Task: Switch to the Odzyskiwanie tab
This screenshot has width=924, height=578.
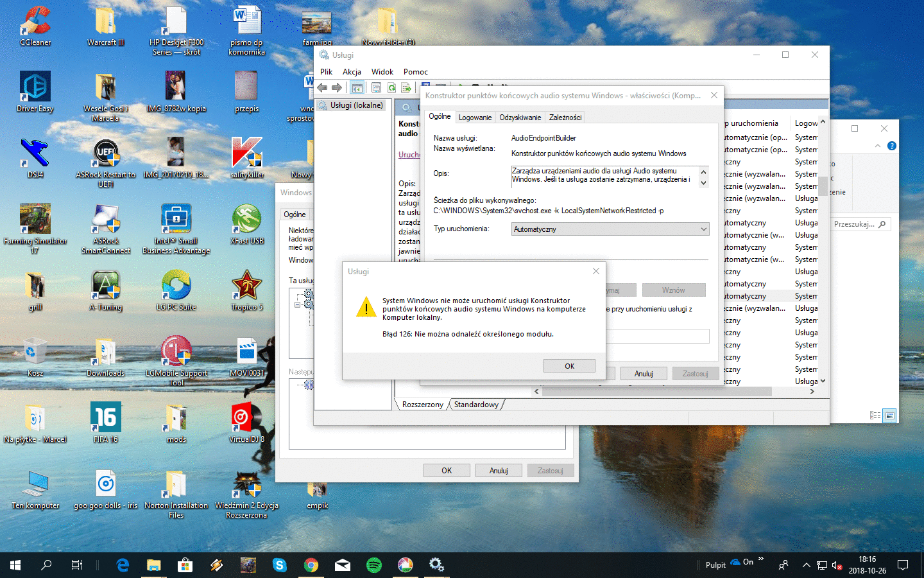Action: (520, 118)
